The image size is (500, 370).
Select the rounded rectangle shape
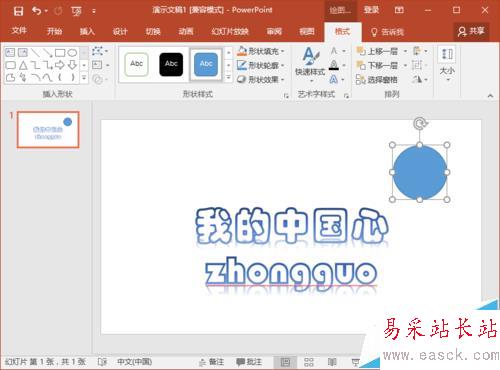(10, 65)
